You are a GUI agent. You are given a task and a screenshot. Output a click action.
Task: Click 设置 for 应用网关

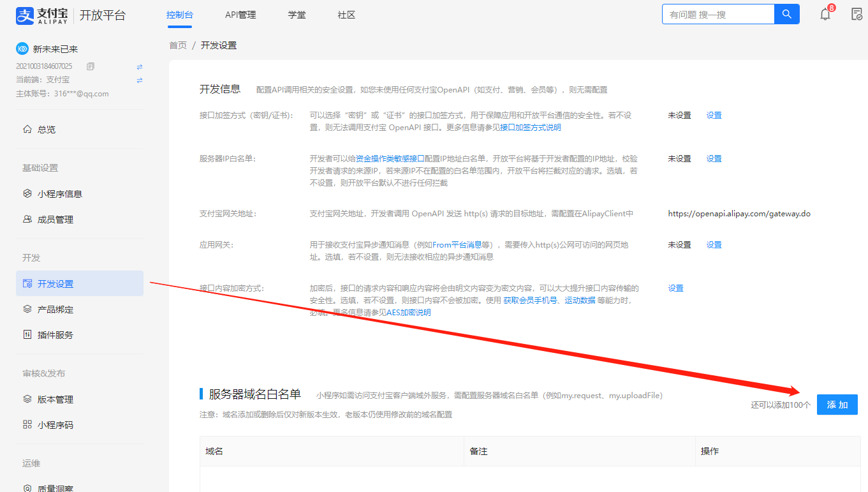[x=714, y=245]
